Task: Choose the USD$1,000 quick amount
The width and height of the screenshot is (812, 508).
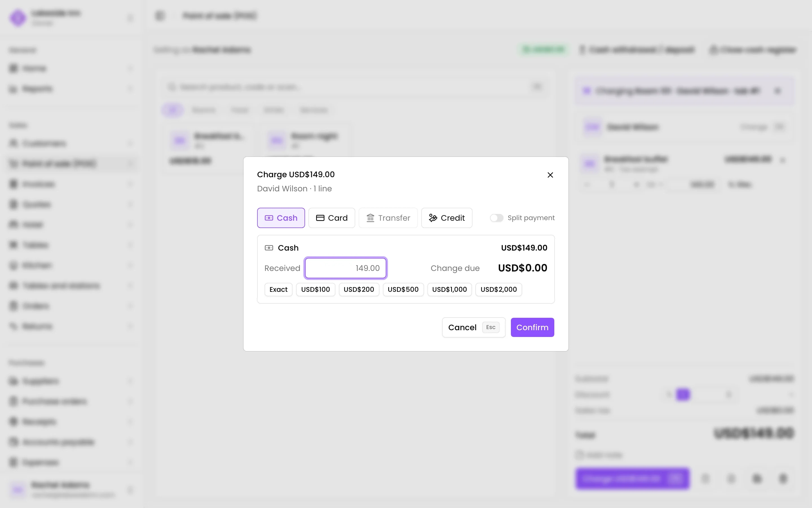Action: [x=449, y=289]
